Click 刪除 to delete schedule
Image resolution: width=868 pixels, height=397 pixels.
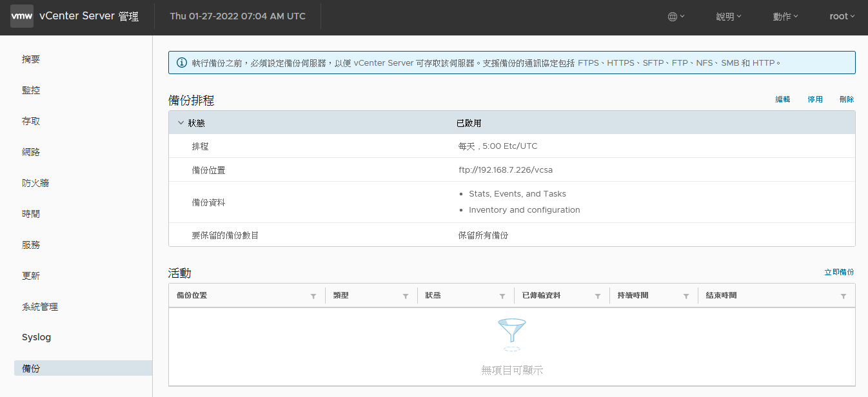[x=847, y=99]
